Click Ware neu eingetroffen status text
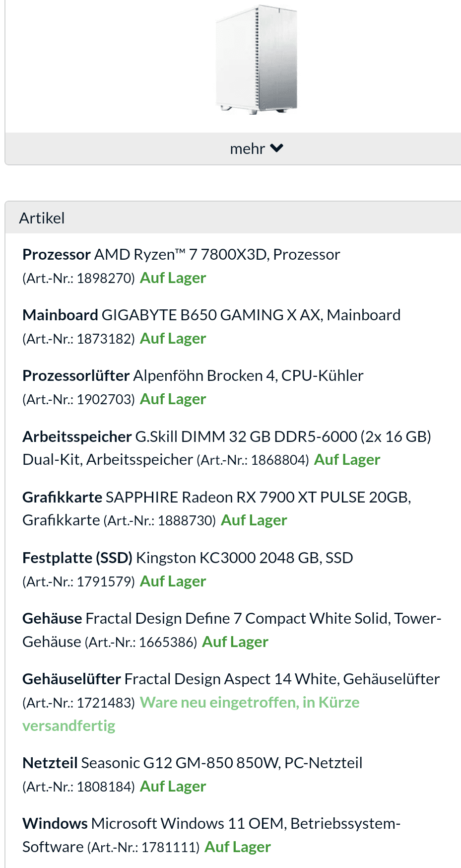The width and height of the screenshot is (461, 868). tap(191, 714)
